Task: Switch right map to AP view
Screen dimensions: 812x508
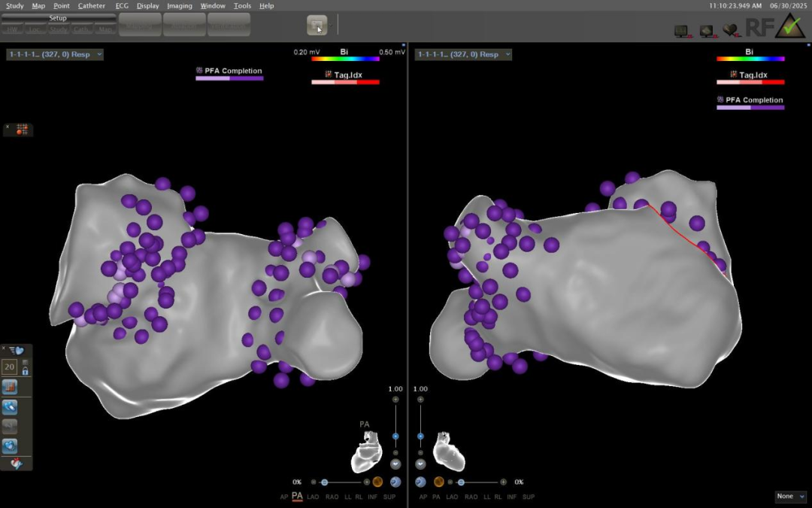Action: pos(423,497)
